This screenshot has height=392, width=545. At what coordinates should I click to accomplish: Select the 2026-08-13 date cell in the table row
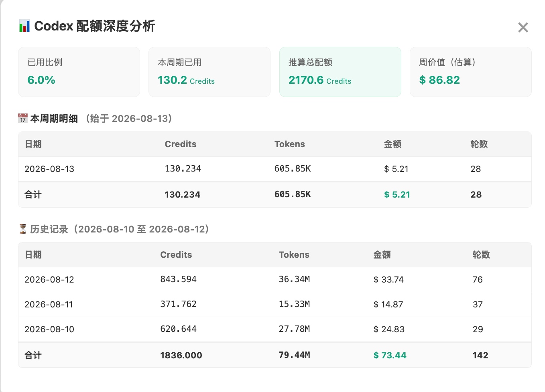pyautogui.click(x=49, y=169)
